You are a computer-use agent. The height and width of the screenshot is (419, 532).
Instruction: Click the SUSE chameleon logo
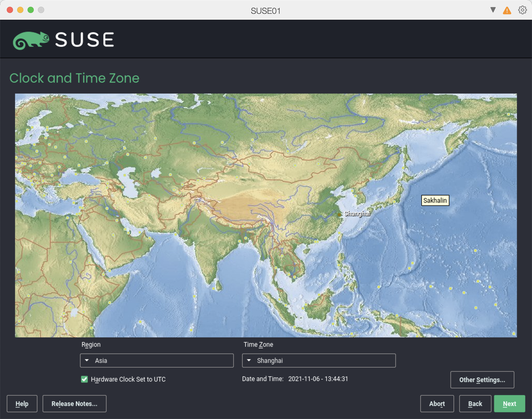click(31, 40)
